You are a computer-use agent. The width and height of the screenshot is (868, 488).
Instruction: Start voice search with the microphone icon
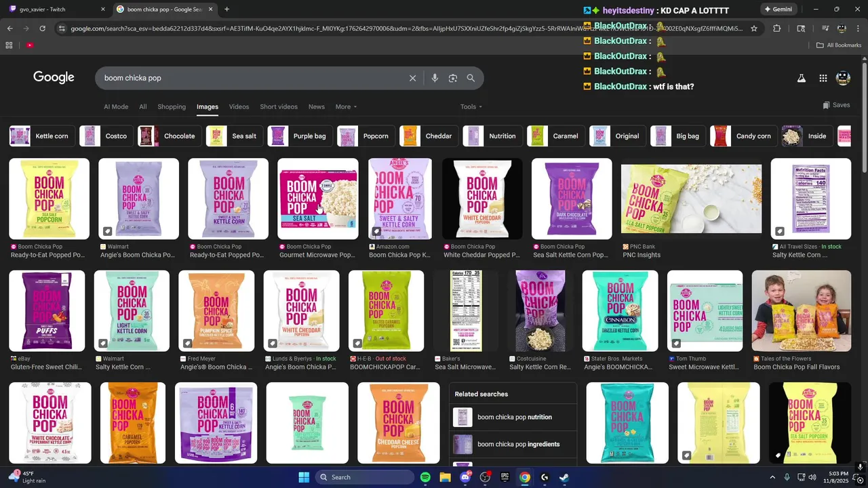point(435,78)
